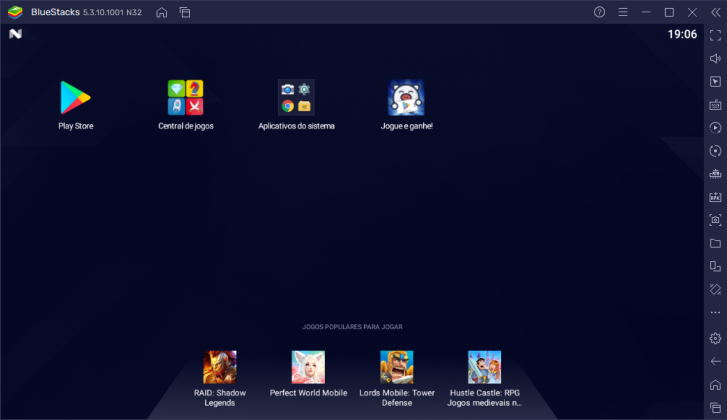Open the Play Store app
727x420 pixels.
click(75, 98)
